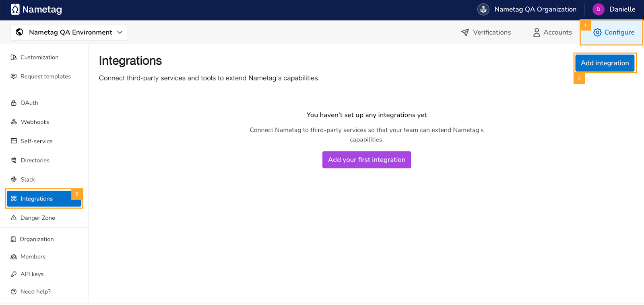Screen dimensions: 644x305
Task: Click Danielle's user avatar
Action: [x=598, y=9]
